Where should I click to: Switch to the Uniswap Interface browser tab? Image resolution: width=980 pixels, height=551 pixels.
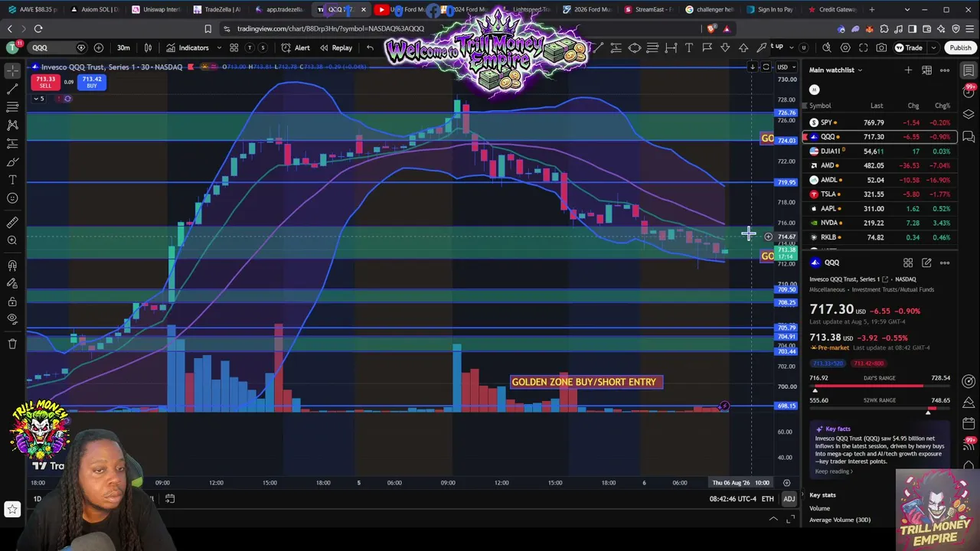tap(156, 10)
